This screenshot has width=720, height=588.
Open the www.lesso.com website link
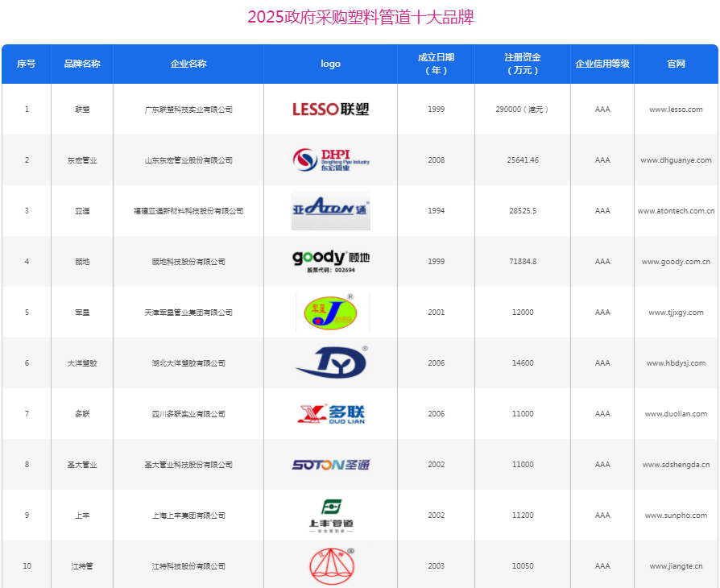click(x=676, y=110)
